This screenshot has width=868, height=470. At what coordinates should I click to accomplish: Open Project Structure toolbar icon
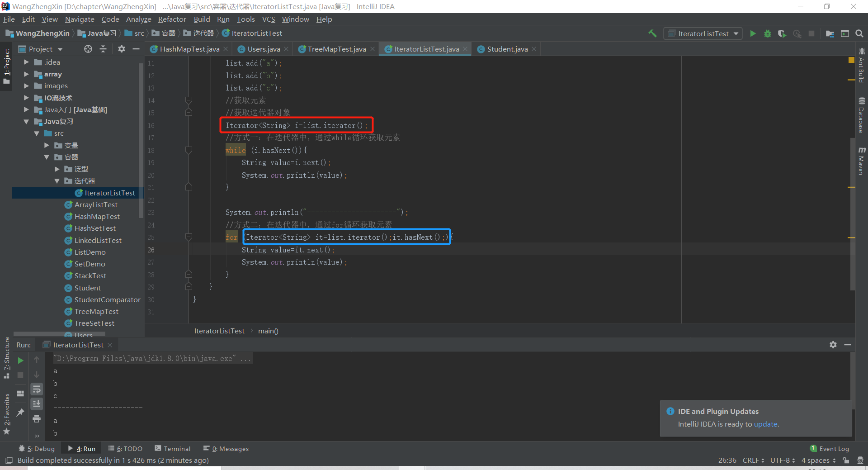point(830,33)
